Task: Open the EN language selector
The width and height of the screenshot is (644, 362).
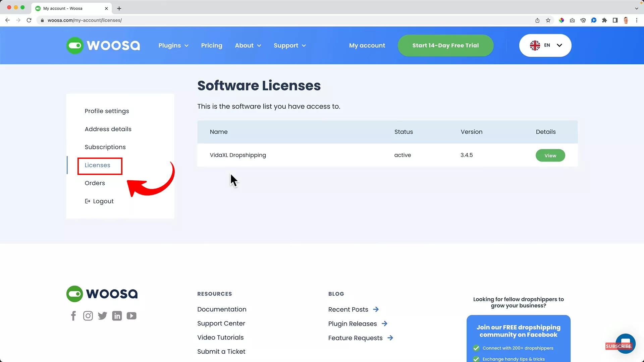Action: (545, 45)
